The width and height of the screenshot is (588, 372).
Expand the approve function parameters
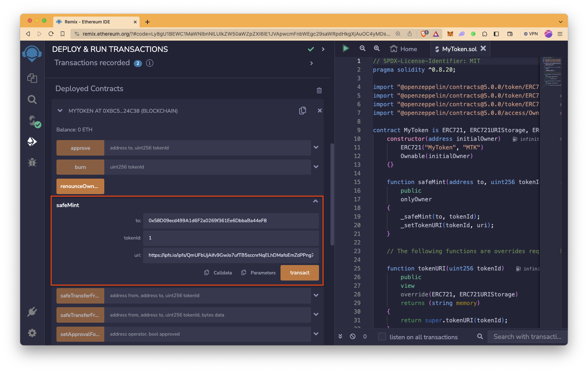pyautogui.click(x=316, y=147)
